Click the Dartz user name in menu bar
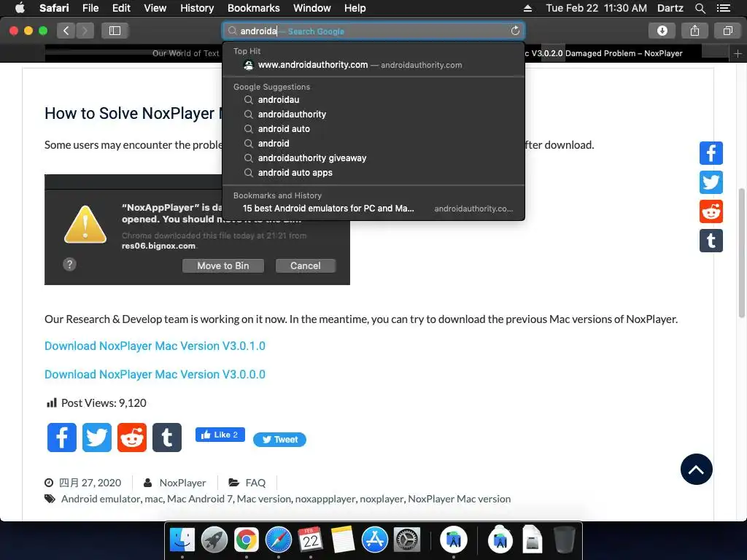Image resolution: width=747 pixels, height=560 pixels. (x=670, y=8)
